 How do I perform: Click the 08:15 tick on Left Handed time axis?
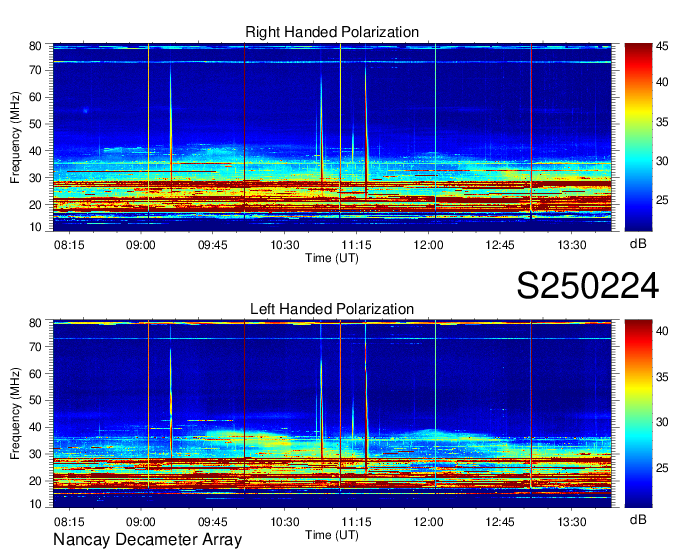[x=69, y=522]
